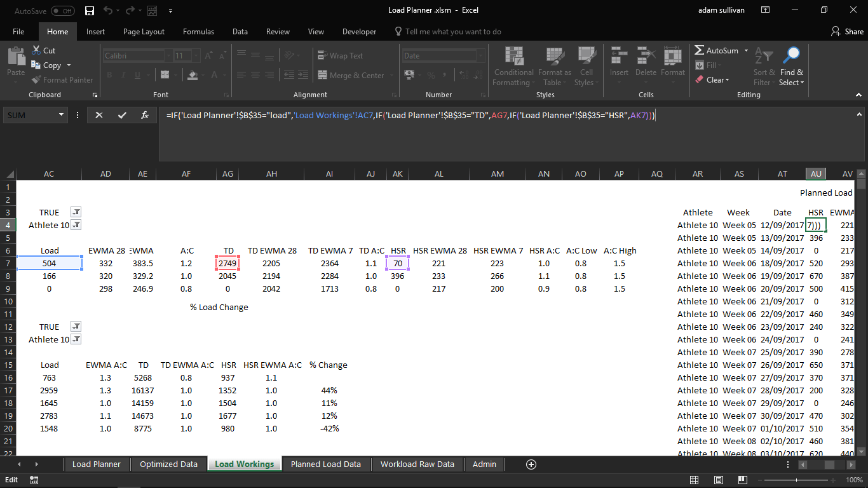Screen dimensions: 868x488
Task: Click the Insert Function fx icon
Action: pyautogui.click(x=144, y=115)
